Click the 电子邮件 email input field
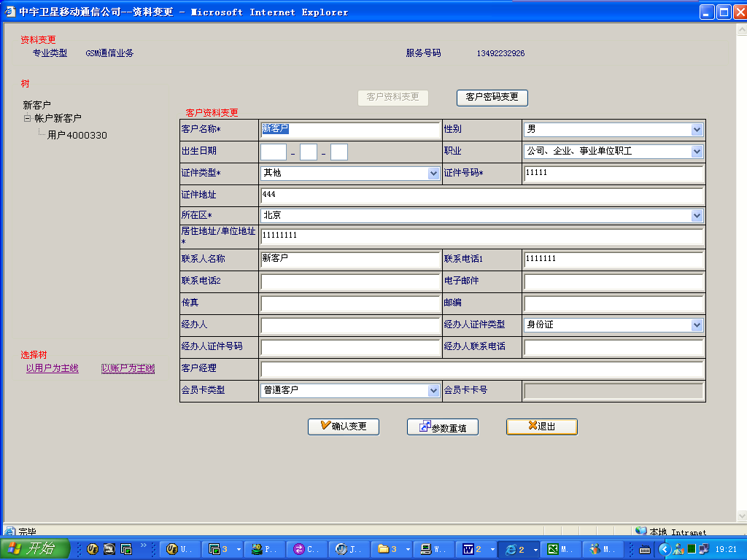Viewport: 747px width, 560px height. (x=613, y=281)
